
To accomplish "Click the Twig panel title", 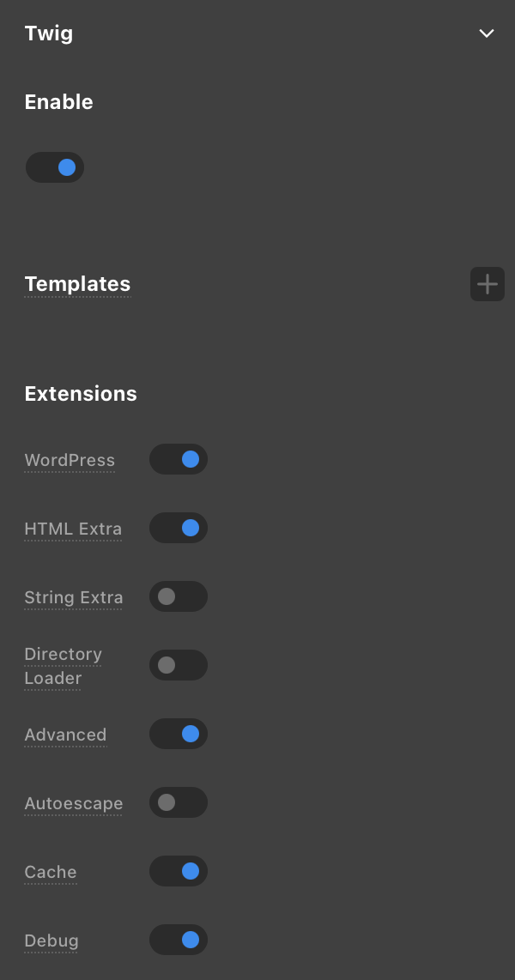I will coord(49,33).
